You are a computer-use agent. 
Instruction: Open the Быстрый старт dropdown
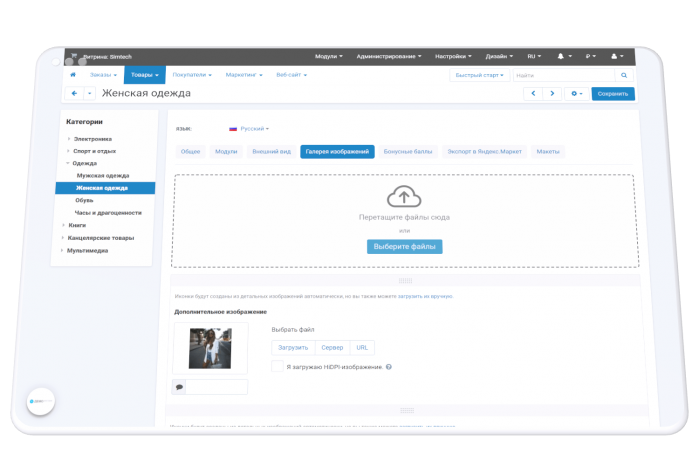[479, 75]
